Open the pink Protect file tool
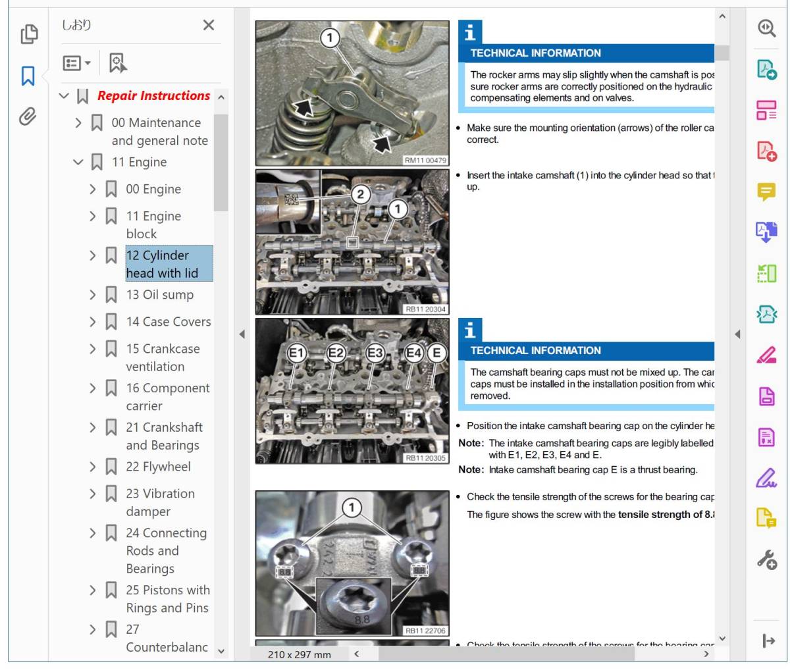This screenshot has height=672, width=790. [766, 396]
